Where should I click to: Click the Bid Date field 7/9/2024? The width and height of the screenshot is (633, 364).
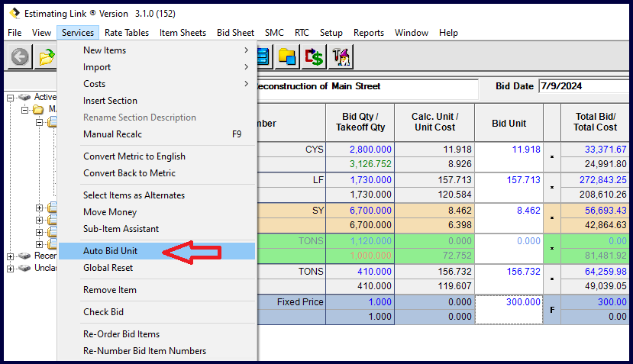pos(583,86)
